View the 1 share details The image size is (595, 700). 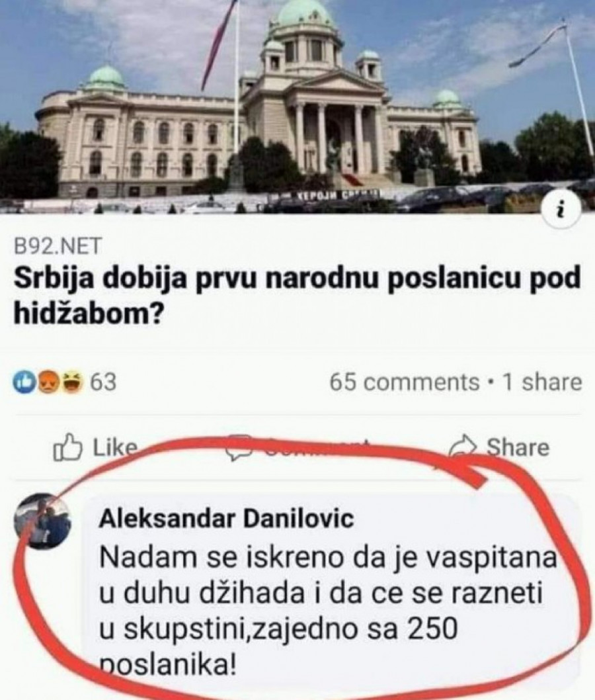coord(542,382)
